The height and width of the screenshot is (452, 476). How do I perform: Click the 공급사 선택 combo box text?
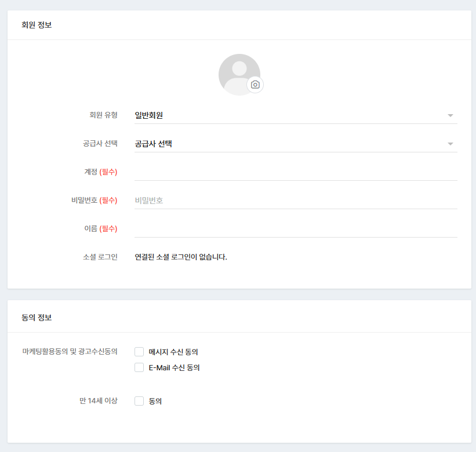click(x=154, y=144)
